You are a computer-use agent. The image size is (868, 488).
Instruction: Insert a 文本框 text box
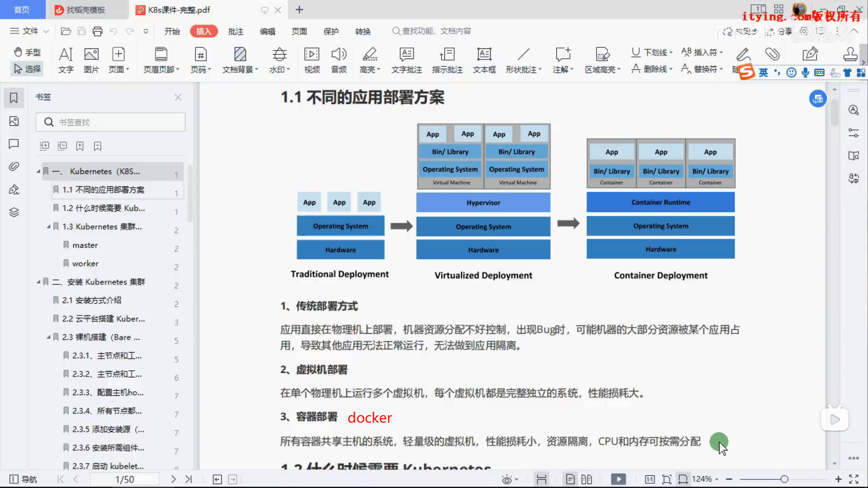[484, 60]
